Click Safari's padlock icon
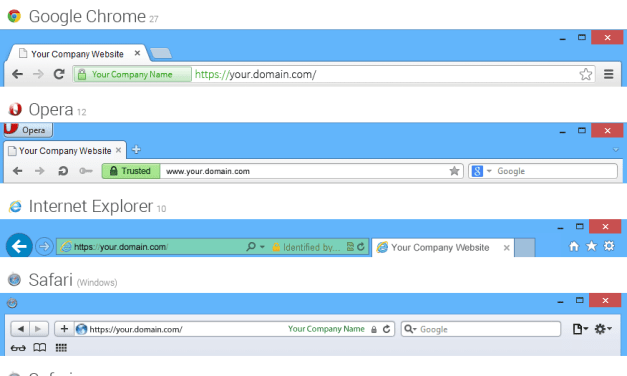 tap(373, 330)
